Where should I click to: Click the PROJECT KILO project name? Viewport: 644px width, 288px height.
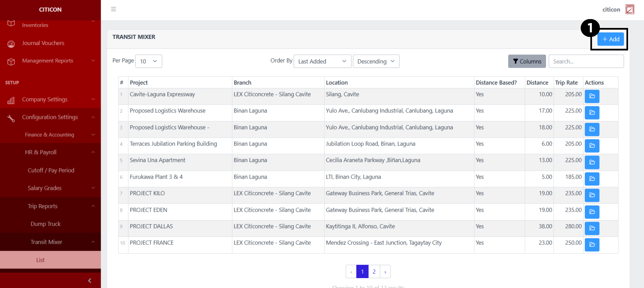(x=147, y=193)
